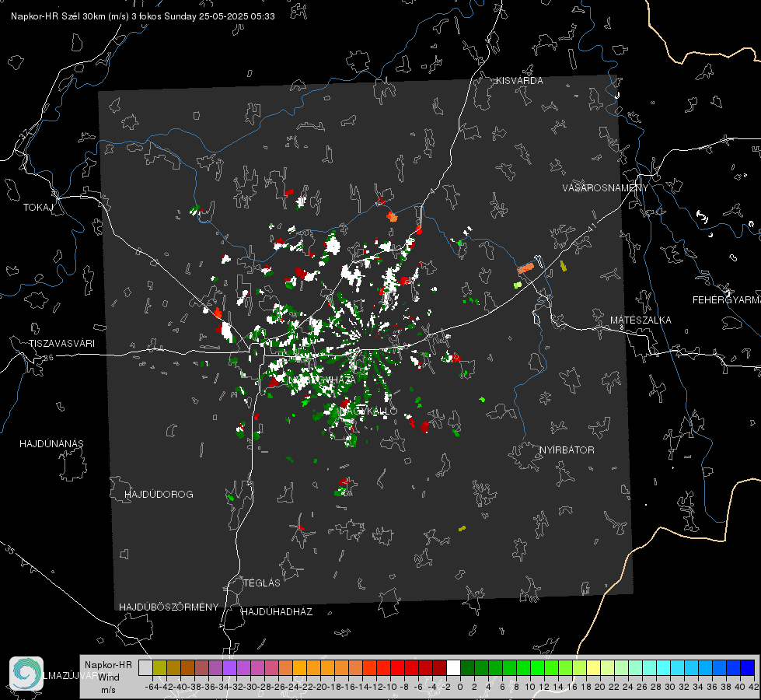Pick the purple swatch in the wind color scale
Screen dimensions: 761x700
(229, 667)
